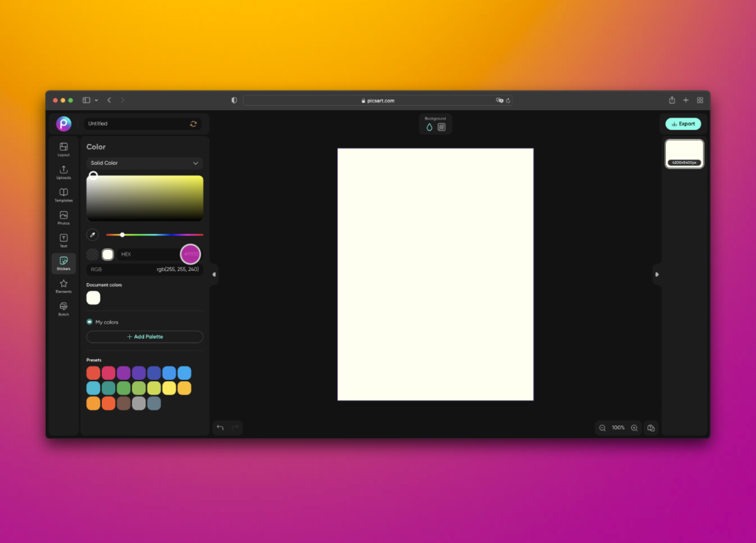Image resolution: width=756 pixels, height=543 pixels.
Task: Undo the last action
Action: [x=219, y=428]
